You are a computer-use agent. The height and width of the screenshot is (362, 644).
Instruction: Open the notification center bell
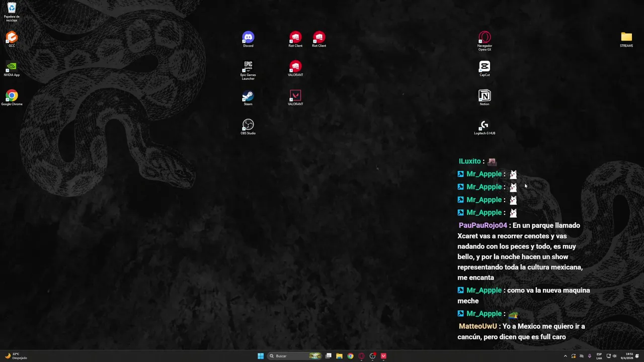click(637, 356)
